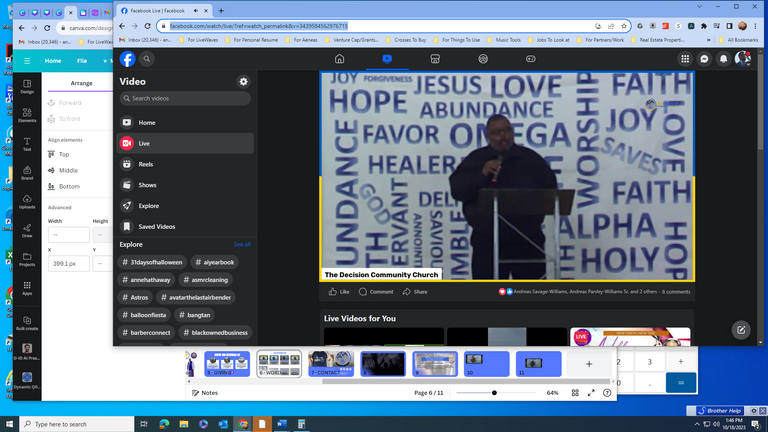Open the Facebook apps grid menu

point(685,59)
